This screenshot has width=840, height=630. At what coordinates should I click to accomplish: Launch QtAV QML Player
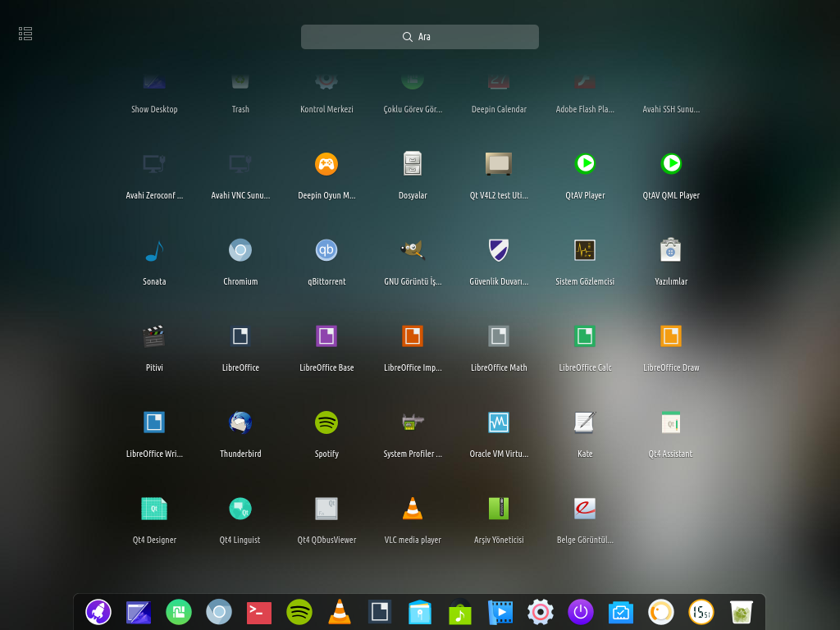671,164
